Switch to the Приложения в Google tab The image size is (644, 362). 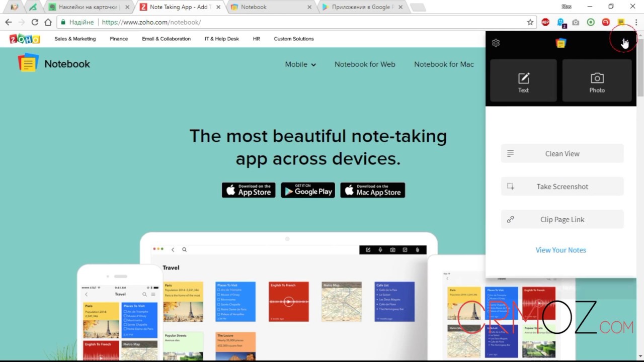(362, 7)
